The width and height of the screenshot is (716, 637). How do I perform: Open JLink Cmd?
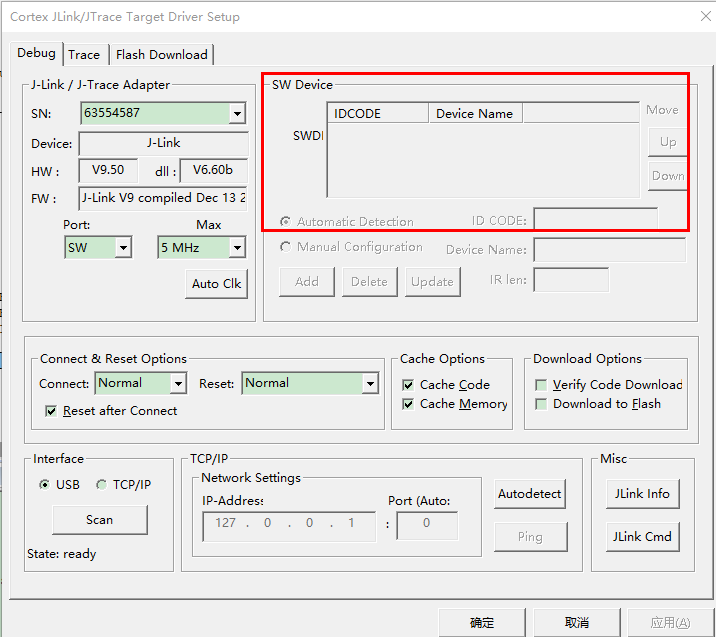click(642, 537)
